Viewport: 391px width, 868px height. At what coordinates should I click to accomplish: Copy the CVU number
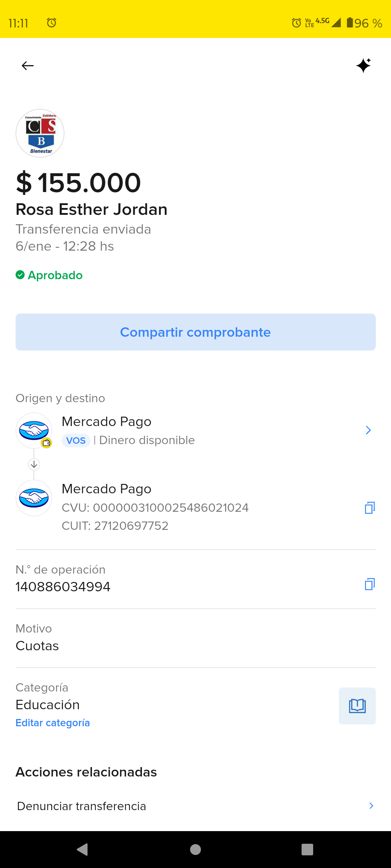pos(370,508)
